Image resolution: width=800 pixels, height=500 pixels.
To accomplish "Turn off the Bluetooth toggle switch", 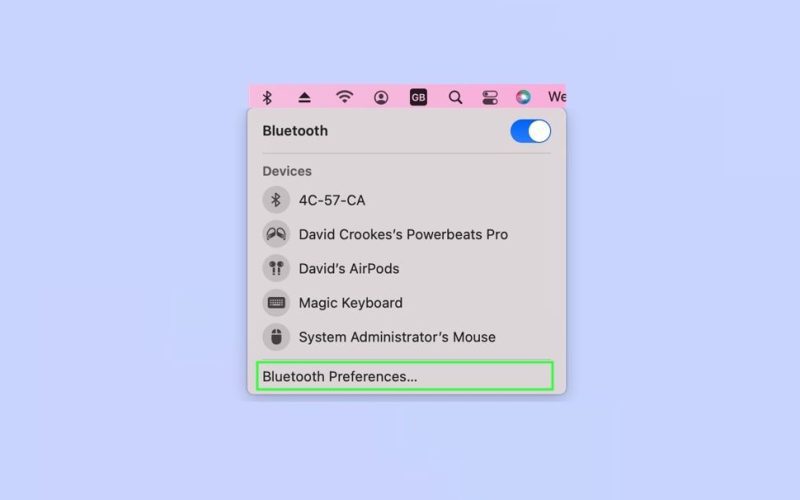I will (531, 131).
